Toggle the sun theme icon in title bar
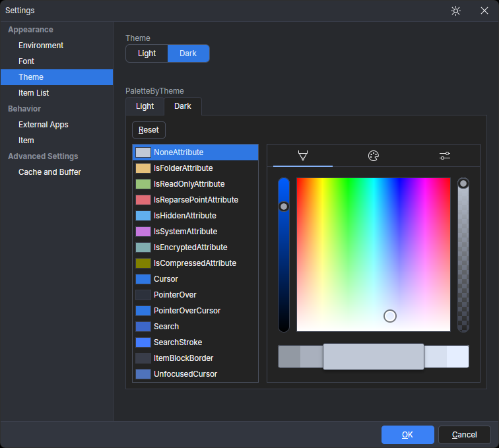 [x=455, y=11]
